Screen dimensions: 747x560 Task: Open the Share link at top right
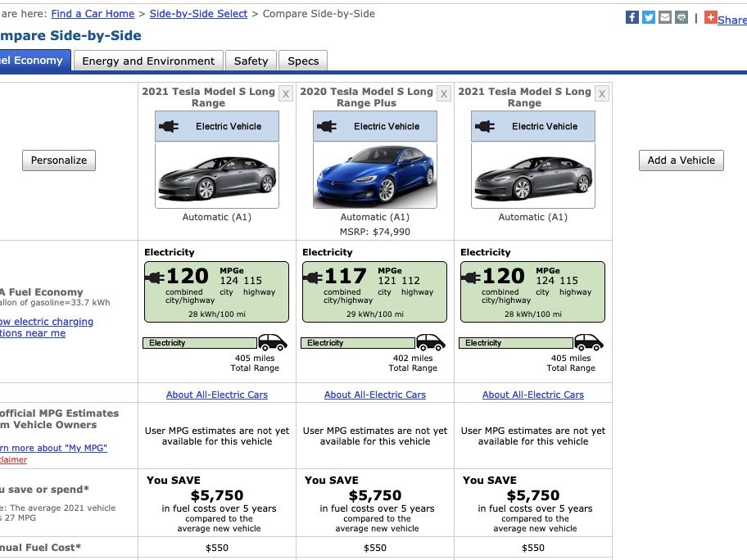click(x=732, y=20)
